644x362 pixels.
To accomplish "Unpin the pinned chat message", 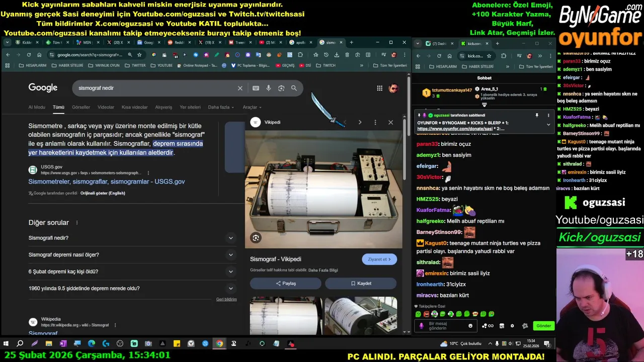I will [x=537, y=115].
